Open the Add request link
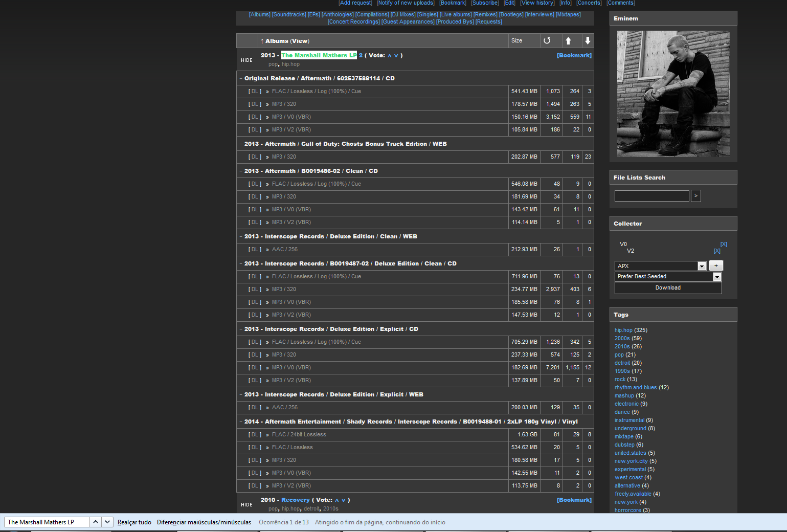 click(355, 3)
